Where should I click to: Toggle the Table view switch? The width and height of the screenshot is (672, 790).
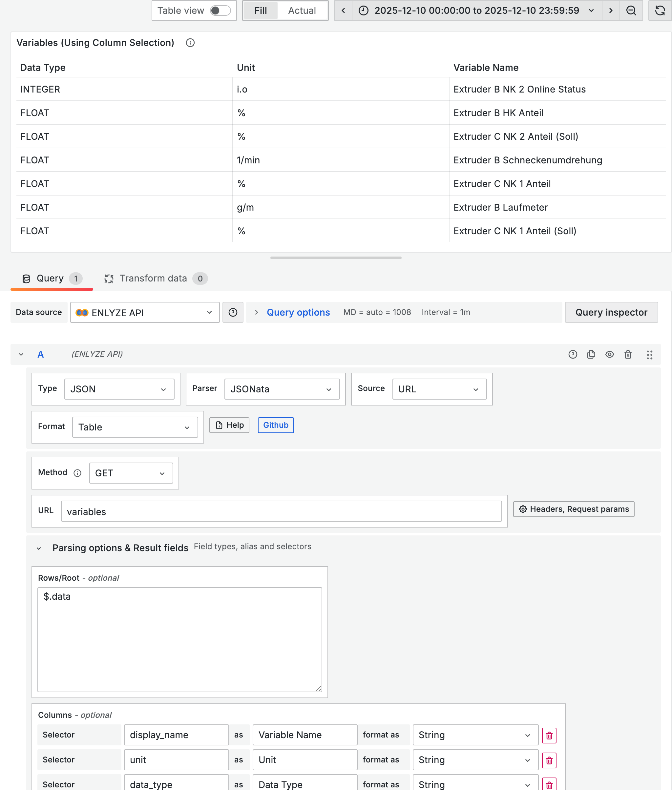220,10
